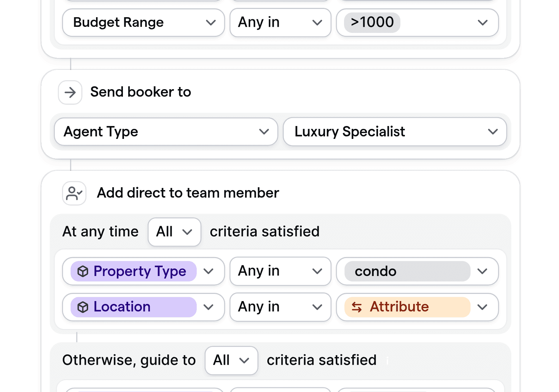Open the condo value dropdown
The image size is (559, 392).
[482, 271]
